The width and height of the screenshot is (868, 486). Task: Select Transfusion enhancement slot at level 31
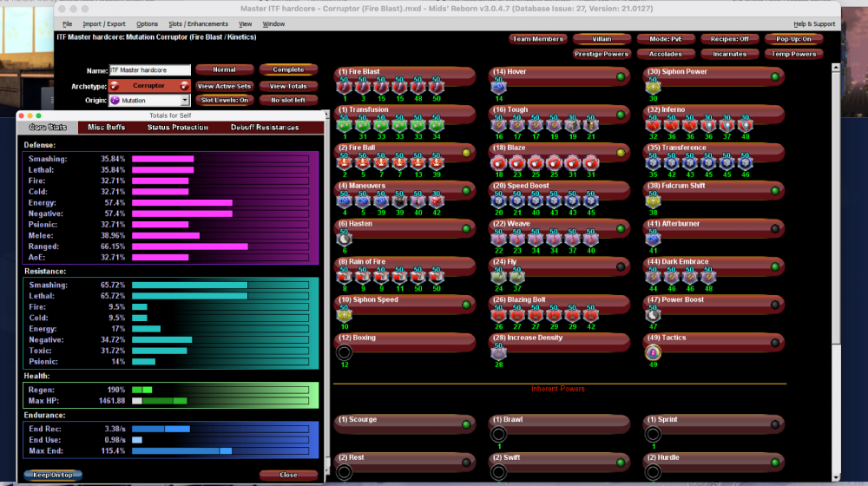363,125
